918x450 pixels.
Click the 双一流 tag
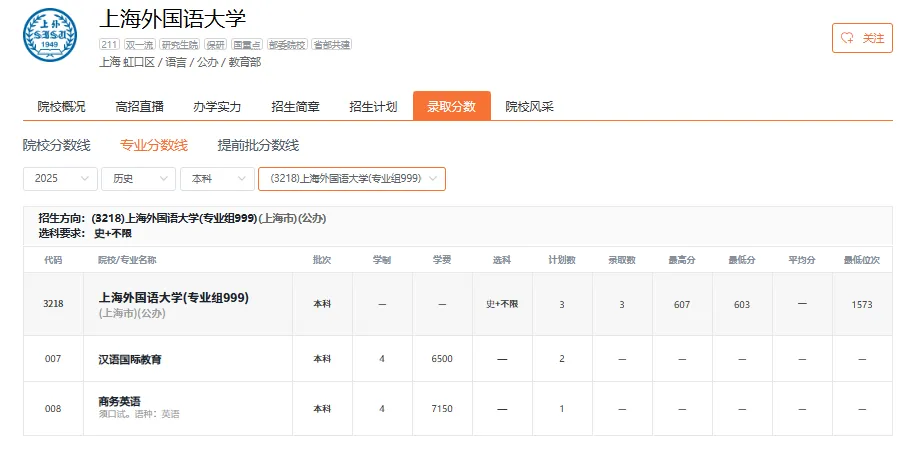point(140,44)
